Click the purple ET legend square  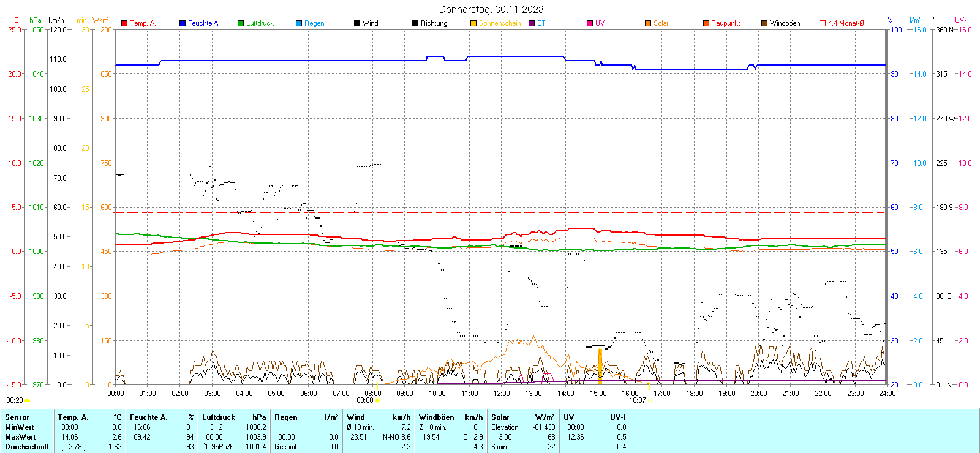pos(532,23)
